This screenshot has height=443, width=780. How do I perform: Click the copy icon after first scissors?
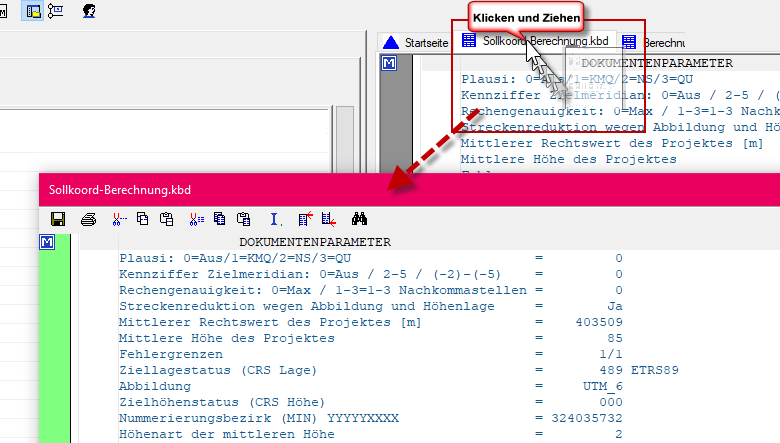(x=142, y=218)
